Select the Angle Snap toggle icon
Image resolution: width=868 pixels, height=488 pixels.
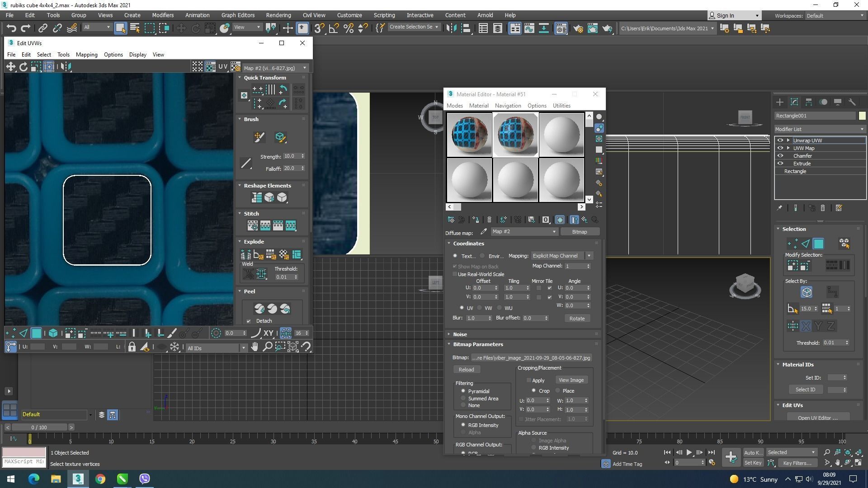point(334,28)
